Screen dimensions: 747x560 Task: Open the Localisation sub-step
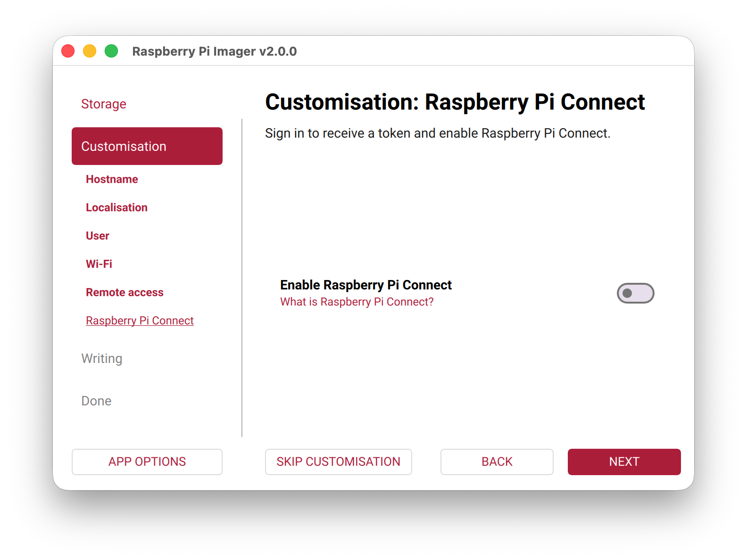pyautogui.click(x=116, y=207)
